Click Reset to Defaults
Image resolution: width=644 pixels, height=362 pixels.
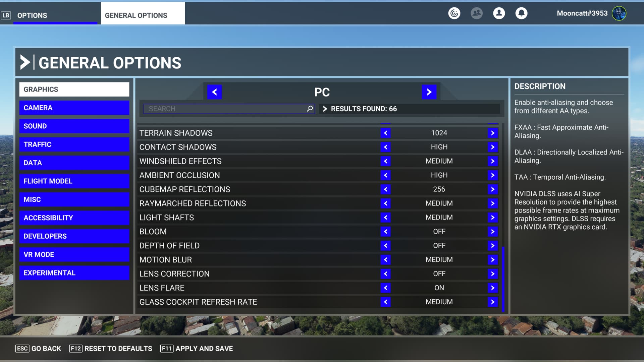point(111,349)
